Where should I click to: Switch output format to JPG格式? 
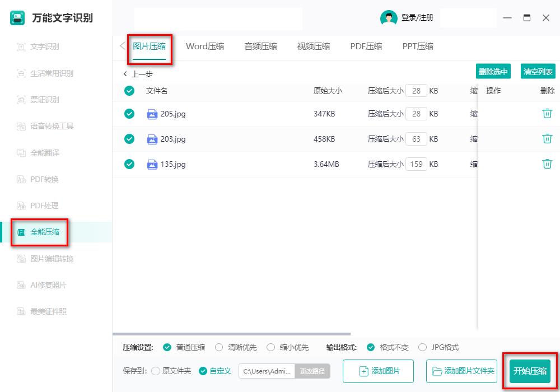[424, 347]
